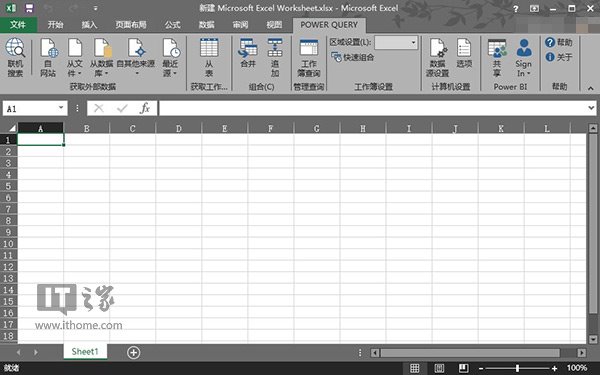Click the Cancel X formula button
This screenshot has width=600, height=375.
tap(99, 109)
